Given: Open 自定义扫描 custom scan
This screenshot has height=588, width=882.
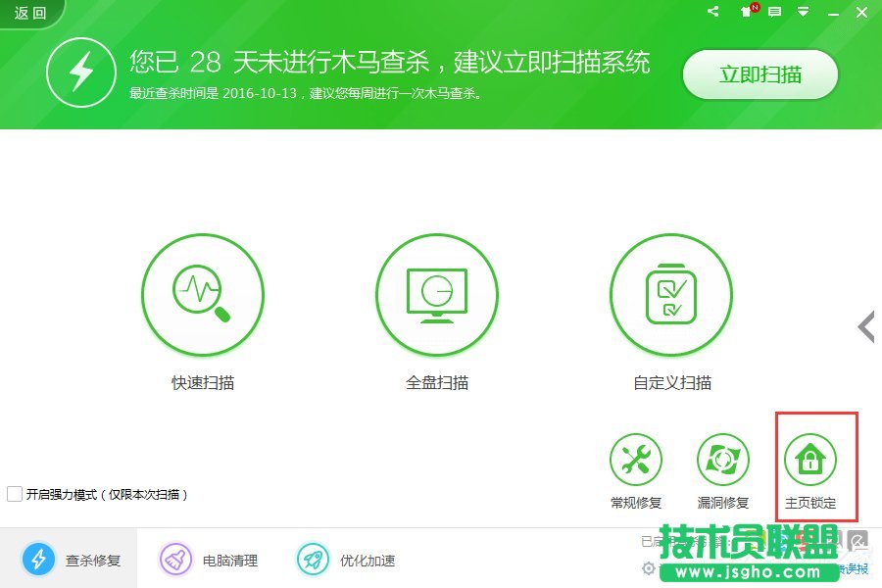Looking at the screenshot, I should tap(671, 295).
